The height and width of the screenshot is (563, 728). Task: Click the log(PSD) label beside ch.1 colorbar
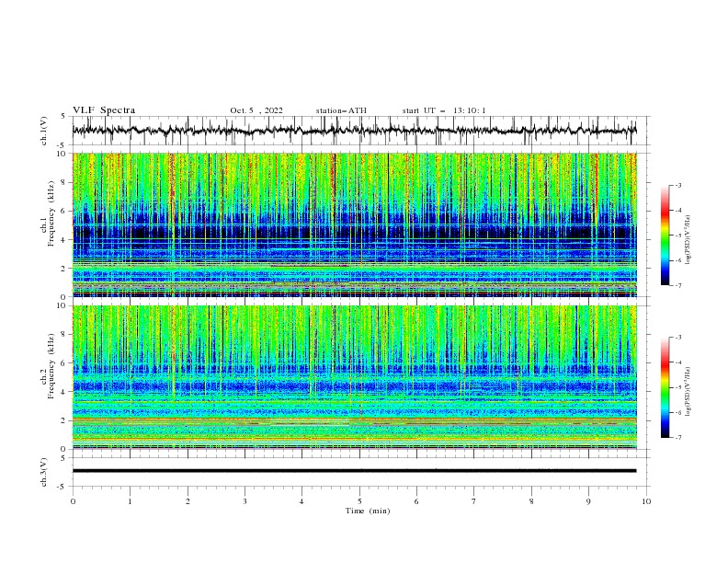click(688, 240)
